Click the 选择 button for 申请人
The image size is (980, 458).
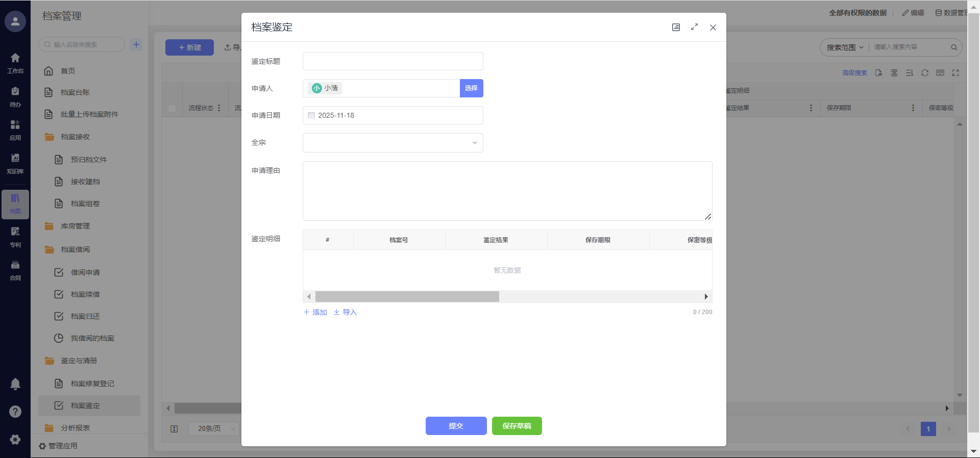pyautogui.click(x=471, y=88)
